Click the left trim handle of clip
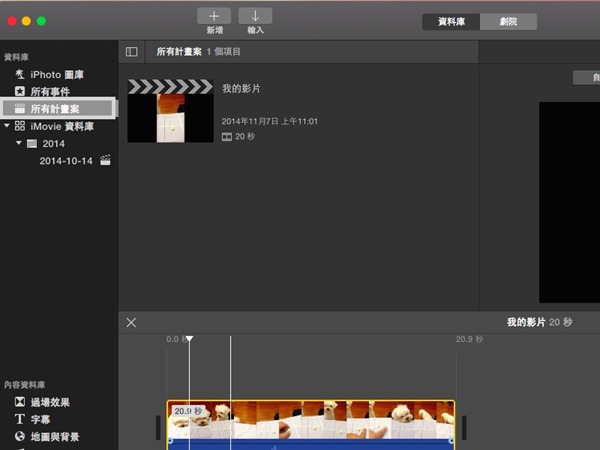Viewport: 600px width, 450px height. pyautogui.click(x=158, y=427)
